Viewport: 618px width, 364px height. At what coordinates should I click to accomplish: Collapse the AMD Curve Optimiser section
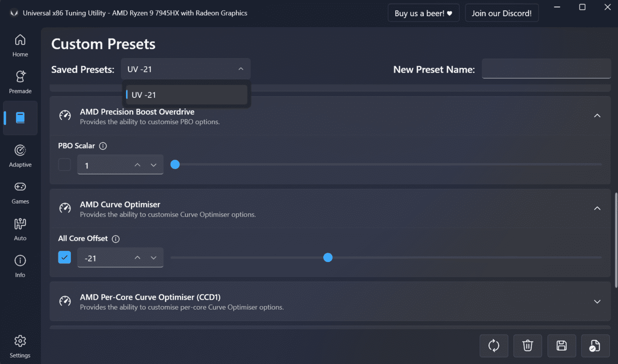597,209
